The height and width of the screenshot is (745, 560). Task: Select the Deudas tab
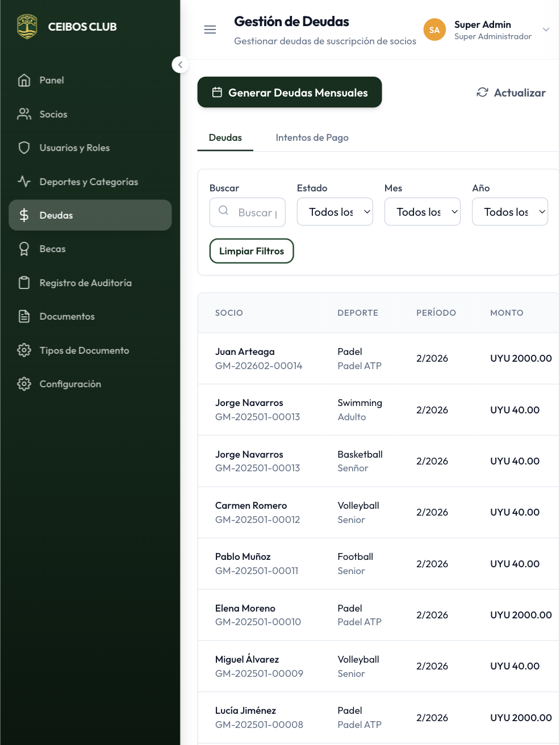(225, 137)
